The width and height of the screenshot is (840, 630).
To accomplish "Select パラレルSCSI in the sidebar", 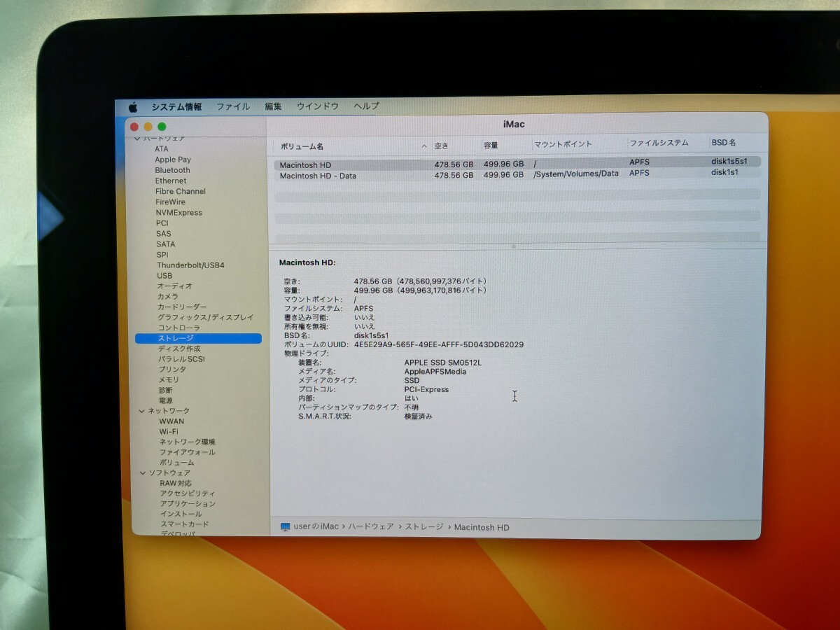I will [x=181, y=359].
